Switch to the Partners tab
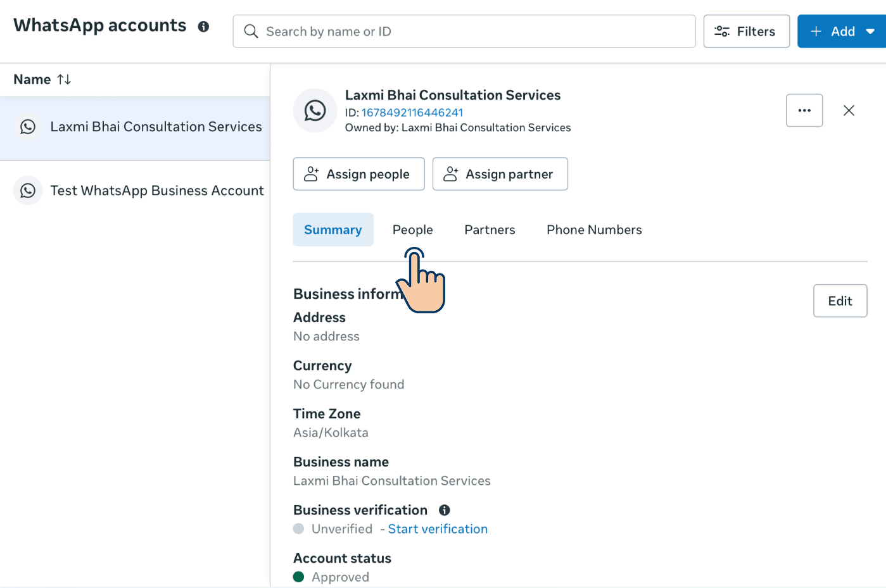 (490, 230)
